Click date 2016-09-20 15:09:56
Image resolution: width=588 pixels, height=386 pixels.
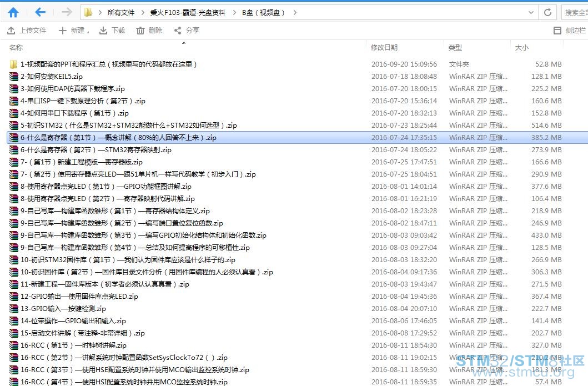coord(404,64)
